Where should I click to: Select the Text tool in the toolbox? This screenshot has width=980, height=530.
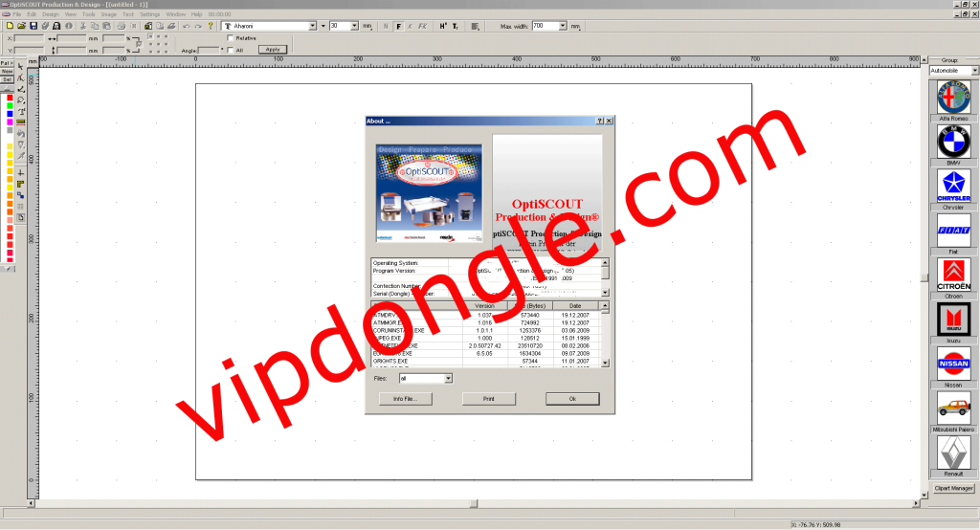[21, 111]
